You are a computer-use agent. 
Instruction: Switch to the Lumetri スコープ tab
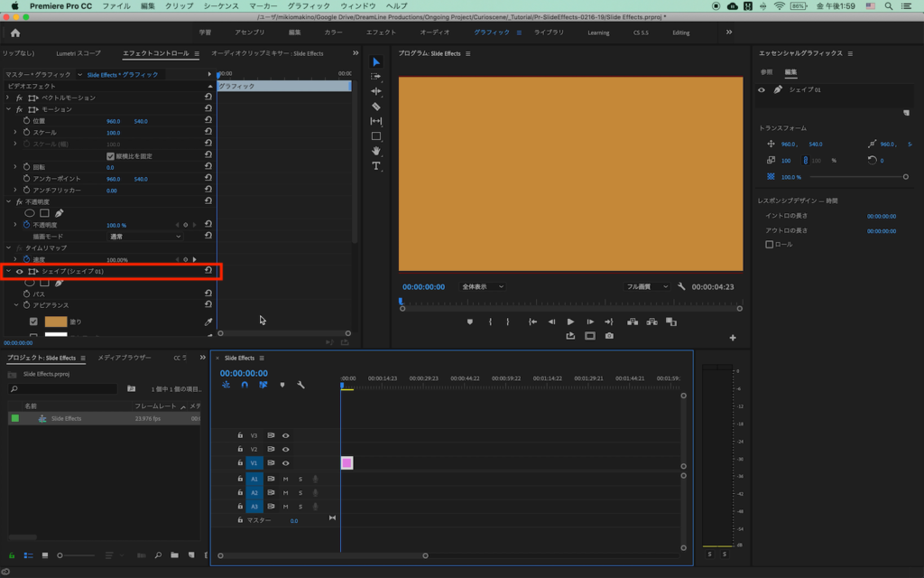pyautogui.click(x=79, y=53)
